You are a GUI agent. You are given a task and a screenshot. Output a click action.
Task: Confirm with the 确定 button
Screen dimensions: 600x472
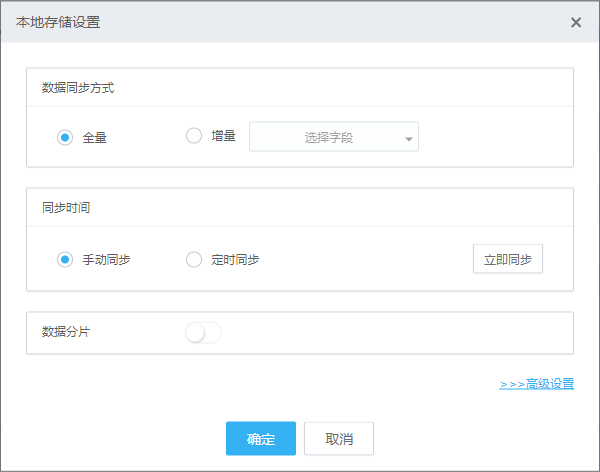pos(261,439)
